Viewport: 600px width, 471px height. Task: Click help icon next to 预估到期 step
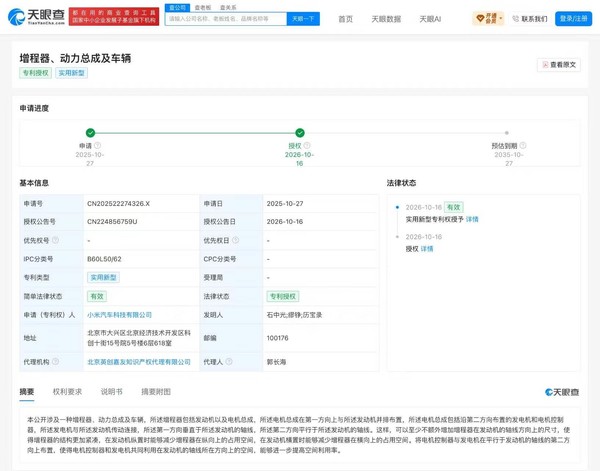(523, 145)
